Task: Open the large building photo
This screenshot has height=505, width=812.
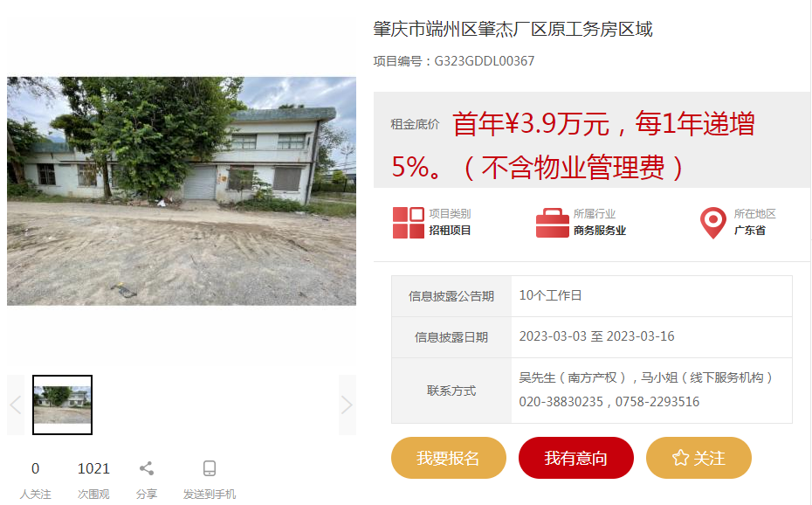Action: pyautogui.click(x=182, y=191)
